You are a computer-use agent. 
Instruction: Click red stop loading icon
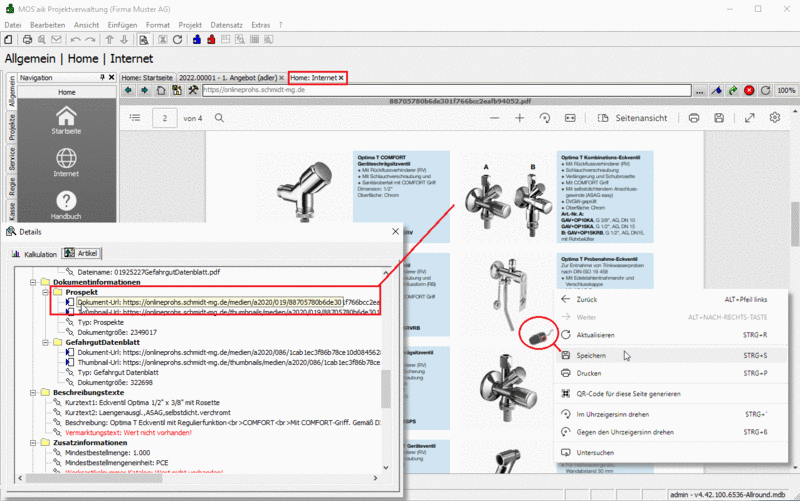tap(749, 90)
